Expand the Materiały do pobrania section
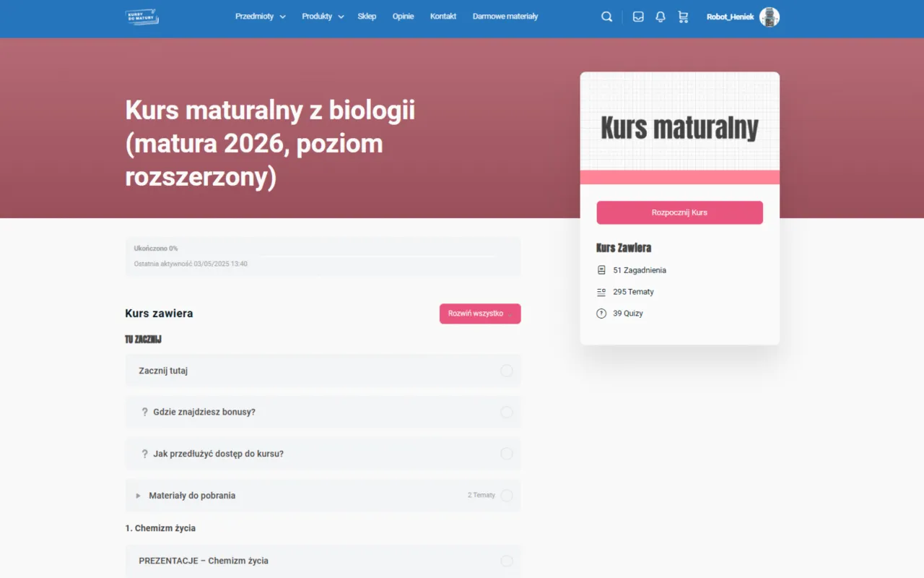The image size is (924, 578). (137, 496)
